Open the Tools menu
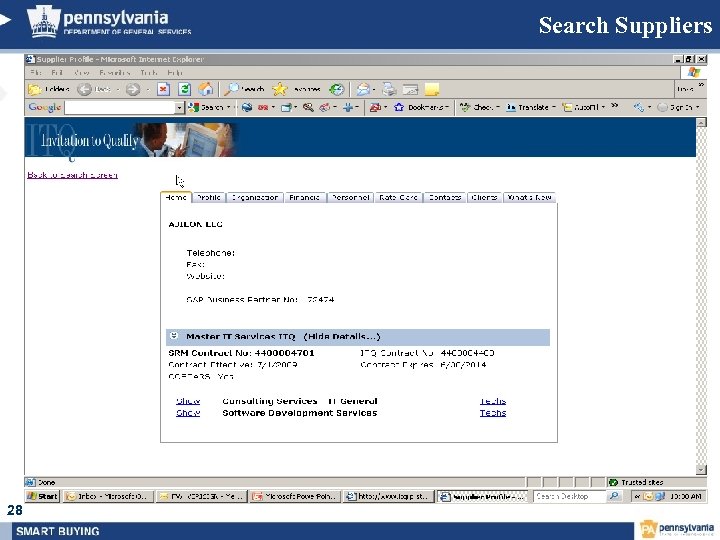Screen dimensions: 720x540 [149, 73]
